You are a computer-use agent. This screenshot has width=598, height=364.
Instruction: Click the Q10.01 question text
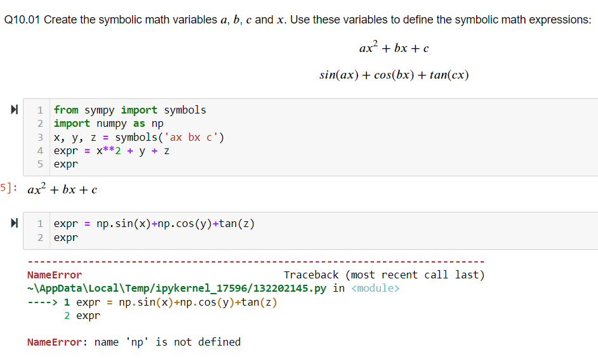pos(298,20)
